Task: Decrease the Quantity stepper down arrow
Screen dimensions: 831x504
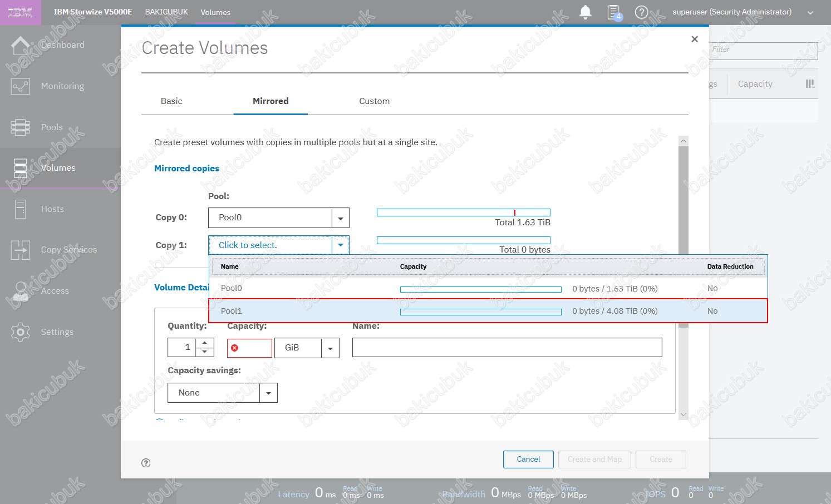Action: (205, 352)
